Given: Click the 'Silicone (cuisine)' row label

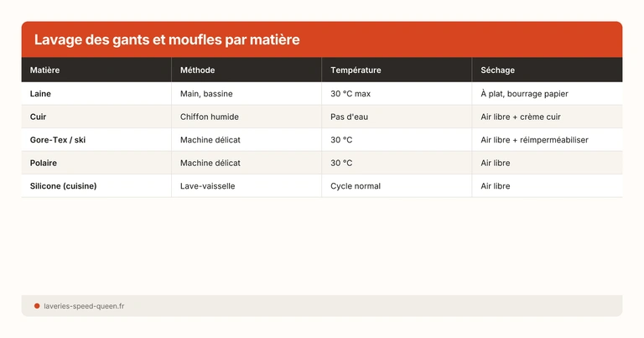Looking at the screenshot, I should [64, 186].
